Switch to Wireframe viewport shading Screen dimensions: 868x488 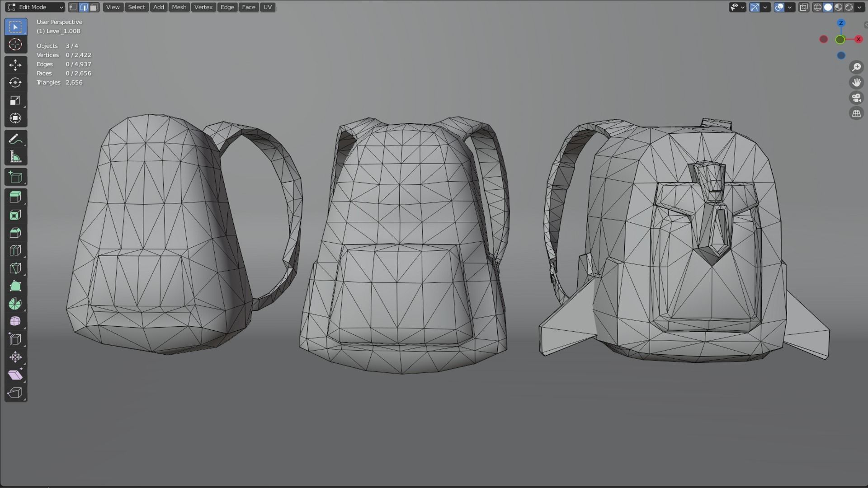coord(817,7)
